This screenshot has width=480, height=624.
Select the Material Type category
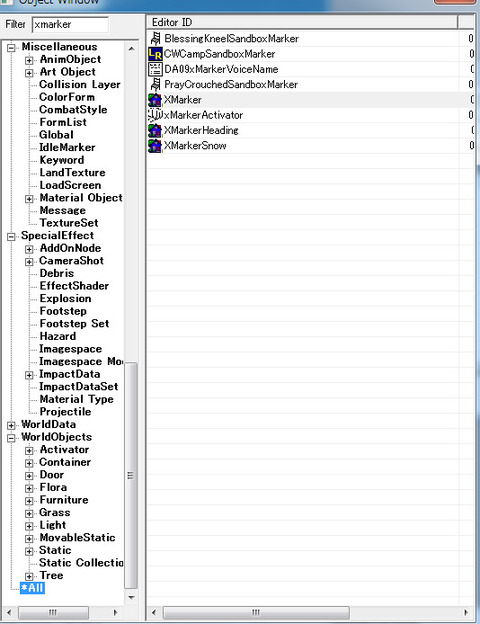[x=76, y=399]
